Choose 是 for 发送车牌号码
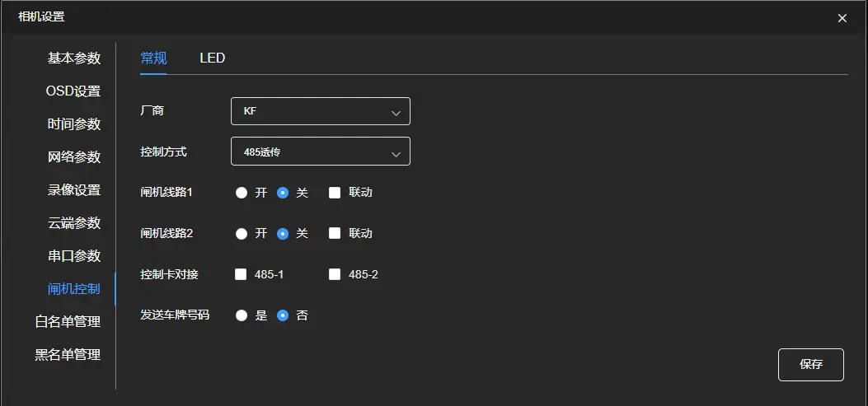 point(242,315)
